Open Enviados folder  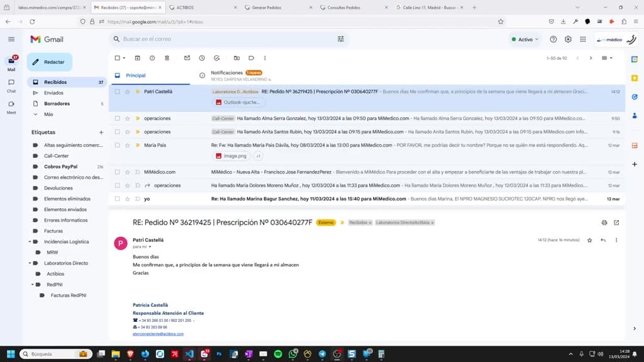[54, 93]
